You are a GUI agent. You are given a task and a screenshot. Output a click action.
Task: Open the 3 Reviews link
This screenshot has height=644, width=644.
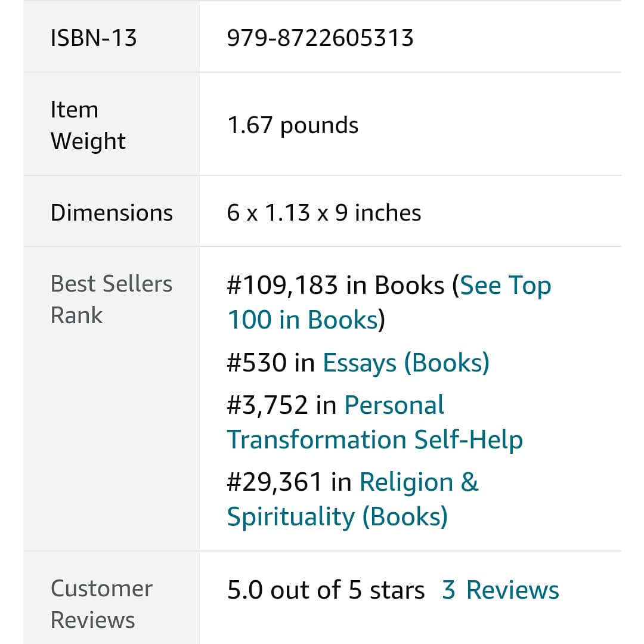[500, 590]
